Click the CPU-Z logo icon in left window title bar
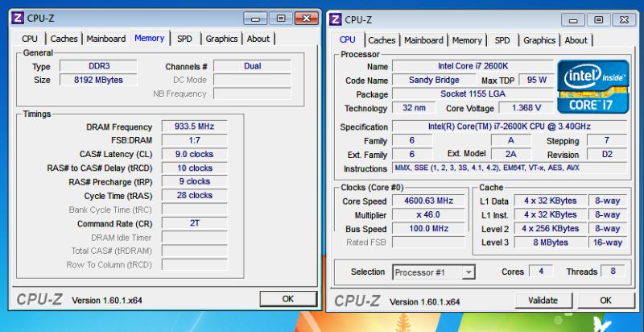644x332 pixels. click(18, 18)
